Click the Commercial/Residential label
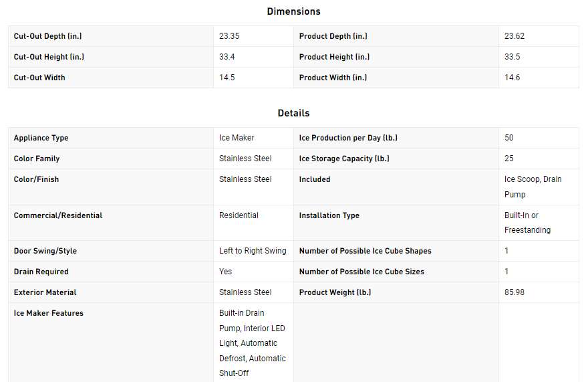The height and width of the screenshot is (382, 588). [58, 215]
